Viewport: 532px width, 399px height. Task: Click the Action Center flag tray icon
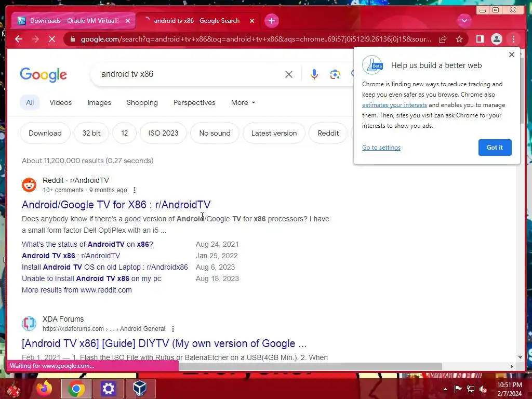click(458, 389)
